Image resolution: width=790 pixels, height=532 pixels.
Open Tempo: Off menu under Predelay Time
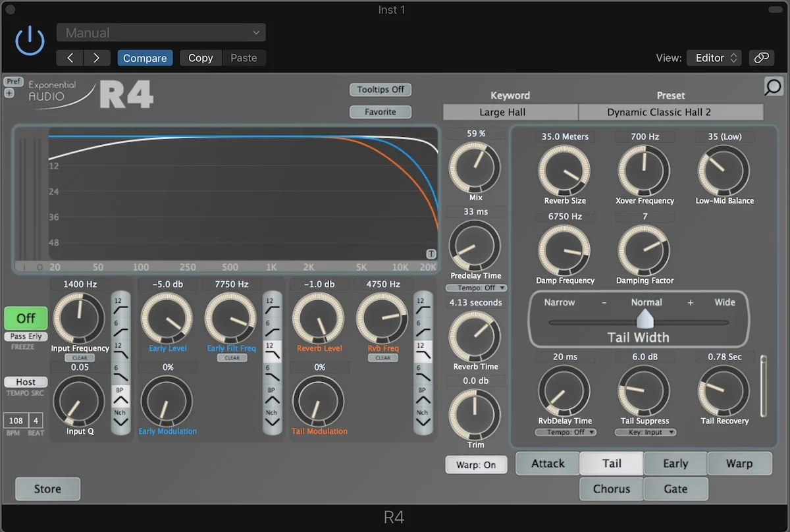coord(476,288)
